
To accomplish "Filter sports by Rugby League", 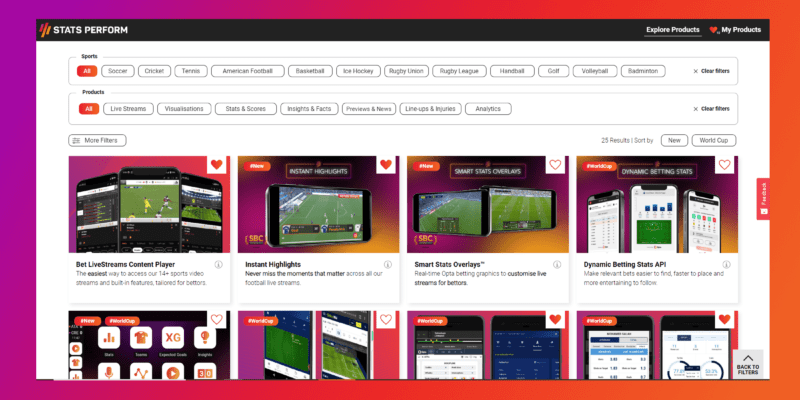I will [459, 71].
